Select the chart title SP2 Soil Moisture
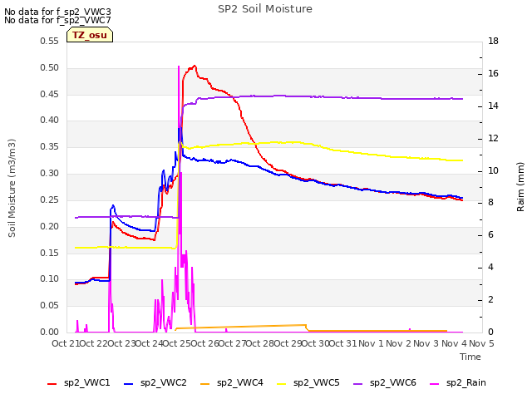The height and width of the screenshot is (399, 532). [x=265, y=9]
